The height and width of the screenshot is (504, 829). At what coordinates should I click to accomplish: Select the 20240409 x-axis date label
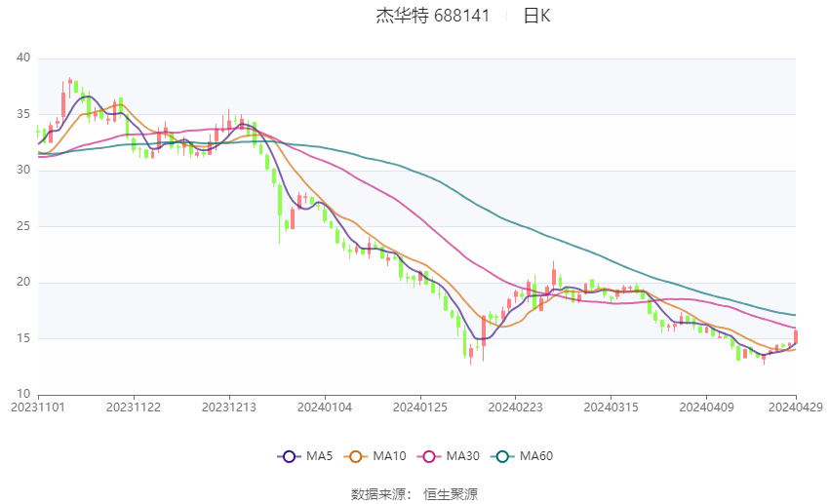tap(706, 407)
